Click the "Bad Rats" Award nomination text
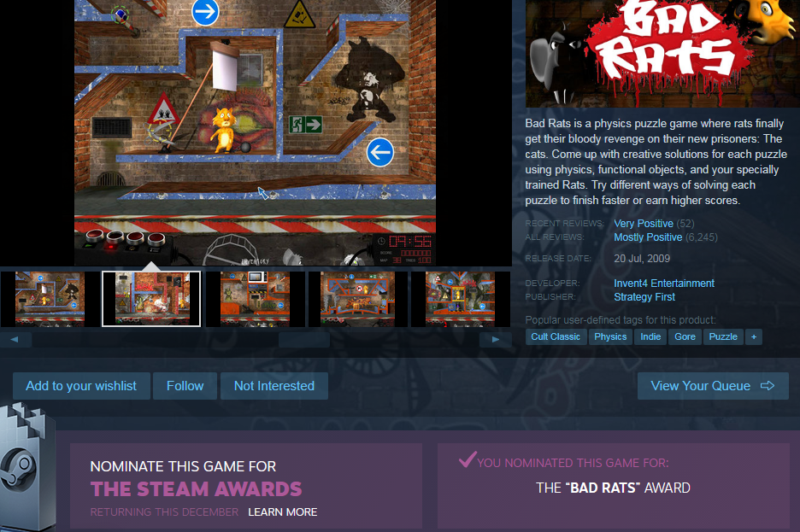 pyautogui.click(x=613, y=488)
